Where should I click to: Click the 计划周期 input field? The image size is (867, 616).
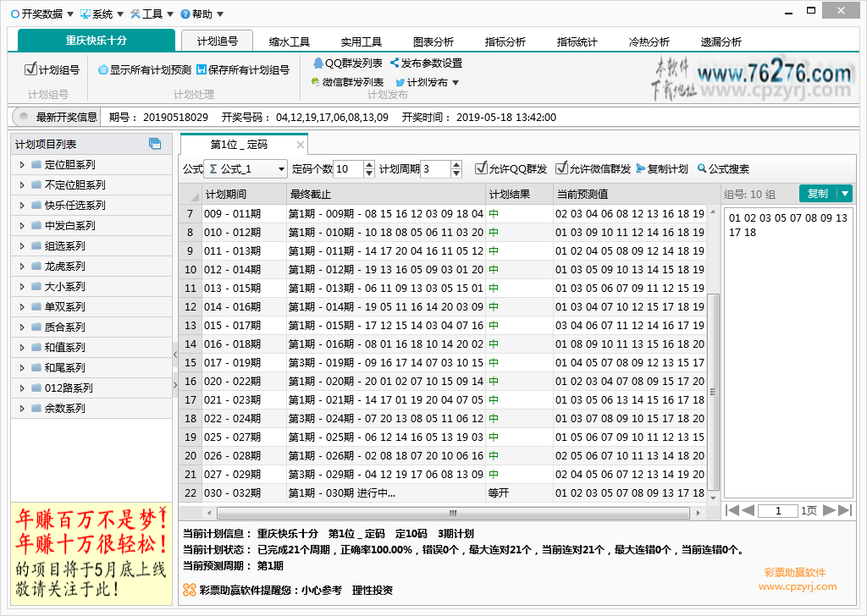[x=435, y=168]
